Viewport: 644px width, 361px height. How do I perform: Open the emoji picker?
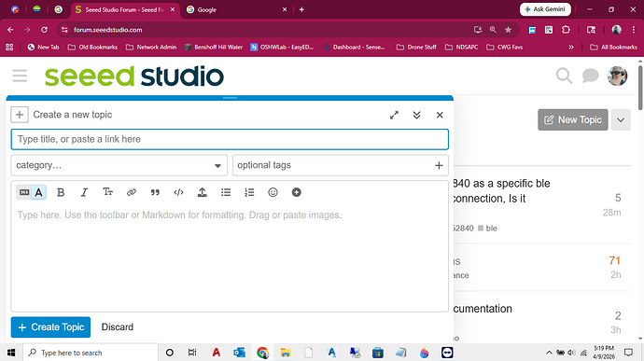click(x=273, y=192)
